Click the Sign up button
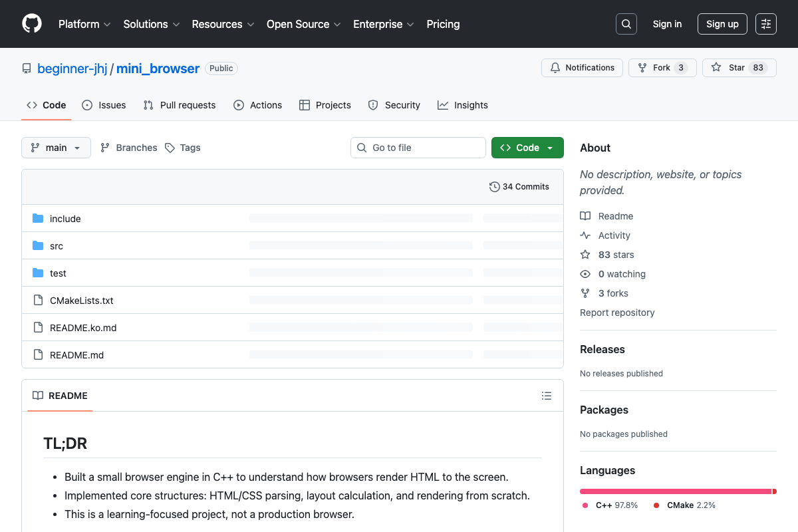Image resolution: width=798 pixels, height=532 pixels. [722, 24]
